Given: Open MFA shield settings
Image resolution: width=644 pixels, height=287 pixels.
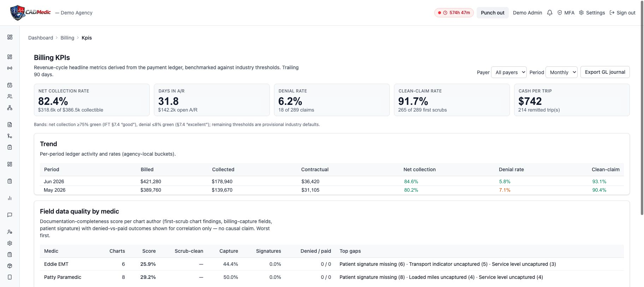Looking at the screenshot, I should click(566, 13).
